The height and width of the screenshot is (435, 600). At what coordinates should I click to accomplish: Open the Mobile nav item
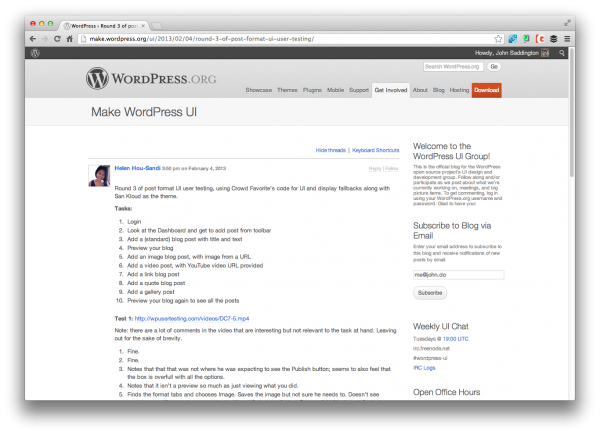click(335, 90)
